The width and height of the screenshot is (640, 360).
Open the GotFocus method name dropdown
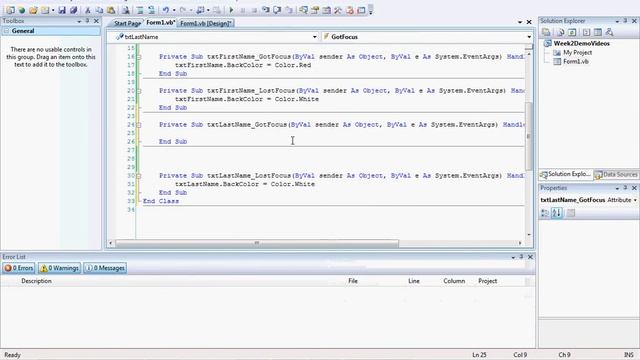click(529, 37)
